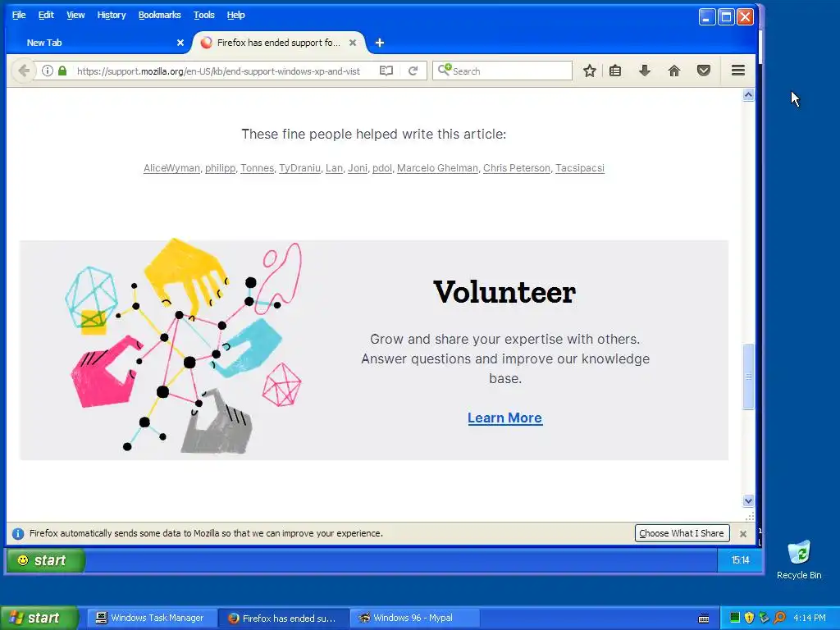The image size is (840, 630).
Task: Click the 15:14 inner taskbar clock
Action: (x=741, y=560)
